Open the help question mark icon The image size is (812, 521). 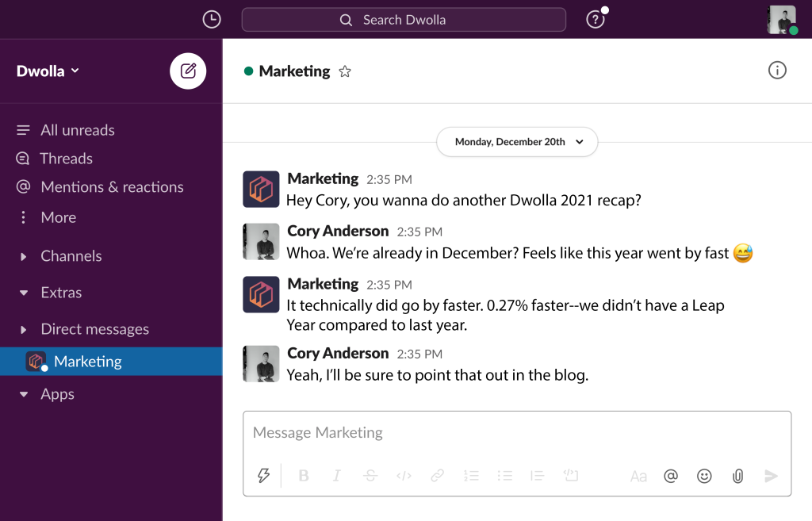tap(595, 20)
